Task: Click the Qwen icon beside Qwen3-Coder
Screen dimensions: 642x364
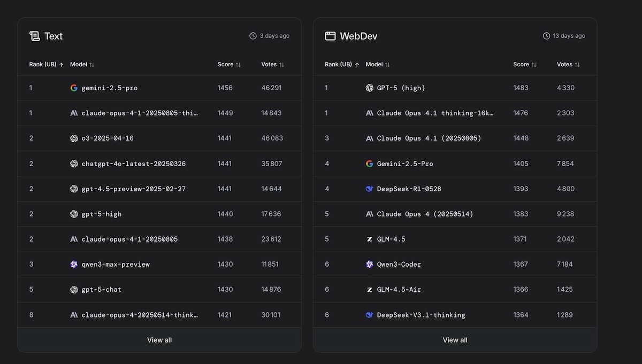Action: (369, 264)
